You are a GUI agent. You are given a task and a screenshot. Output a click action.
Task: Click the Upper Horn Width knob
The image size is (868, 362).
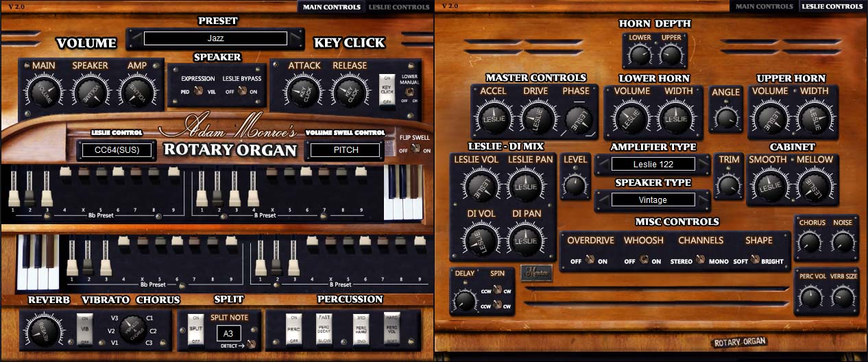click(x=815, y=117)
